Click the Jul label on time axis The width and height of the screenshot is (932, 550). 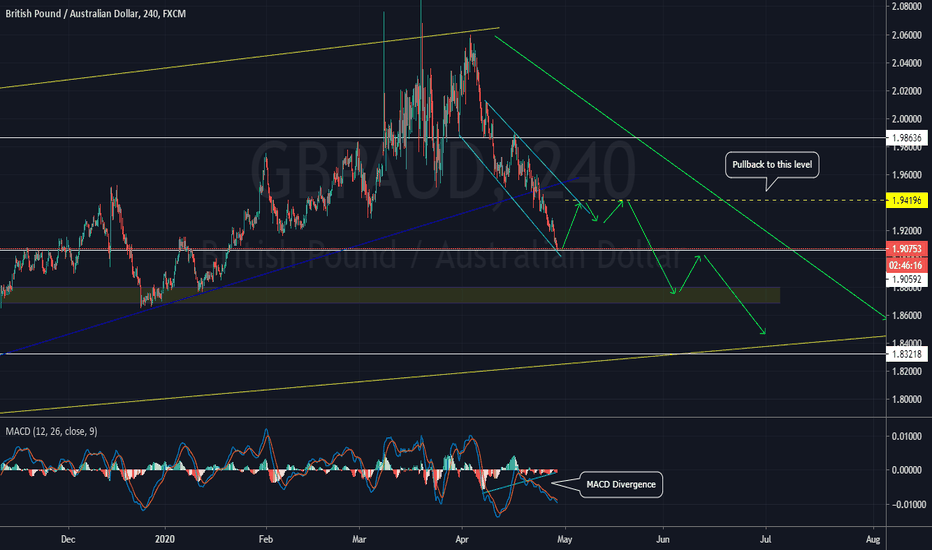tap(766, 539)
